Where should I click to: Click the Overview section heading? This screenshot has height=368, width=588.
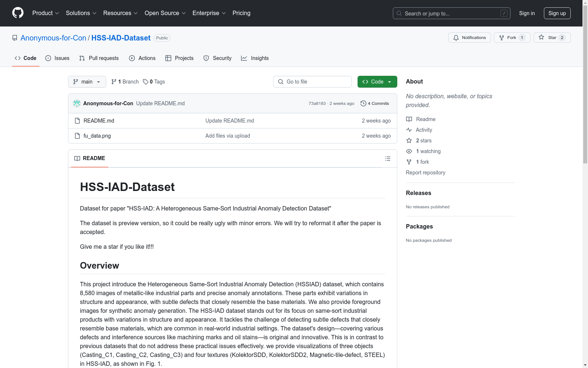pyautogui.click(x=100, y=266)
